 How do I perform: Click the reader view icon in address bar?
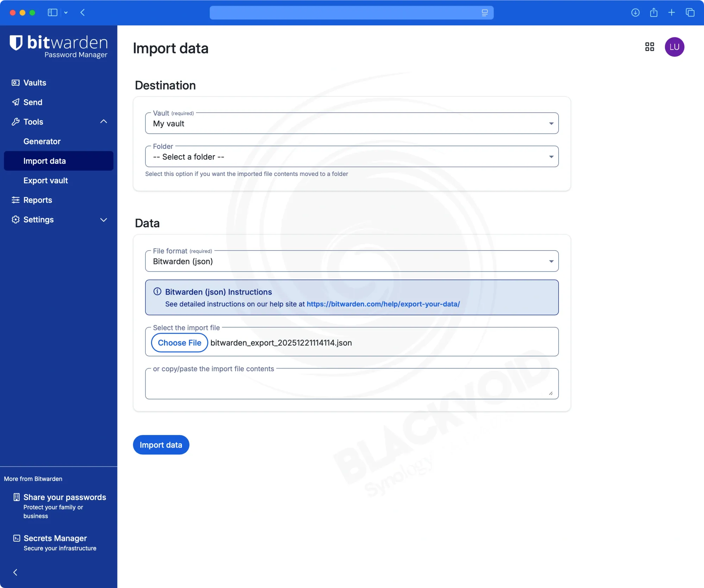485,13
